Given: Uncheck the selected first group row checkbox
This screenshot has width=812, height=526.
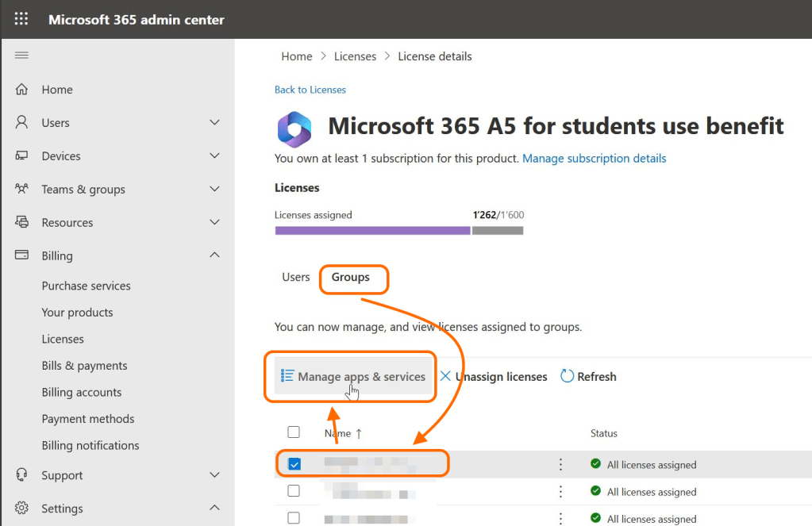Looking at the screenshot, I should (x=294, y=464).
